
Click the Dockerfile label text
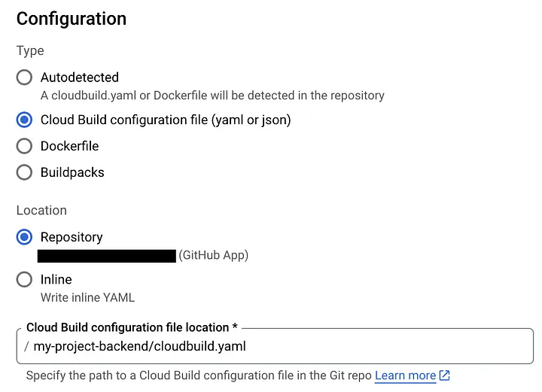tap(70, 146)
